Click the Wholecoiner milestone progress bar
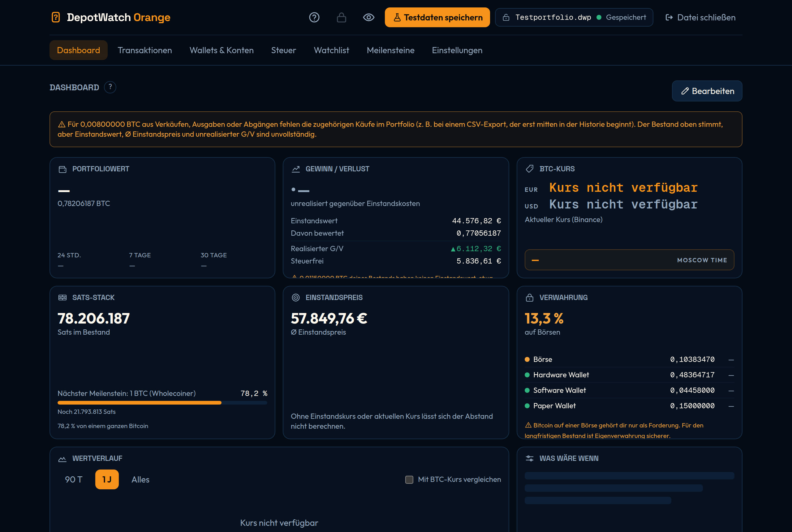This screenshot has width=792, height=532. coord(162,403)
